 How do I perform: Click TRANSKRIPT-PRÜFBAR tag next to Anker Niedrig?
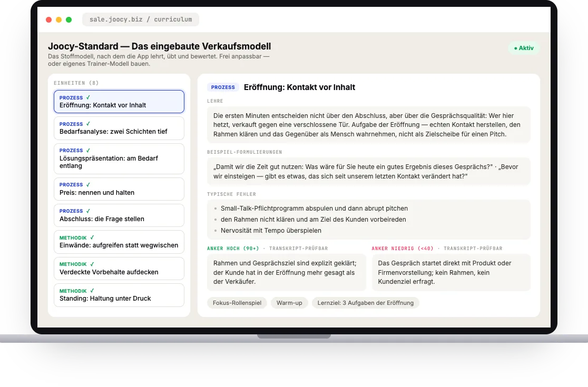coord(473,249)
